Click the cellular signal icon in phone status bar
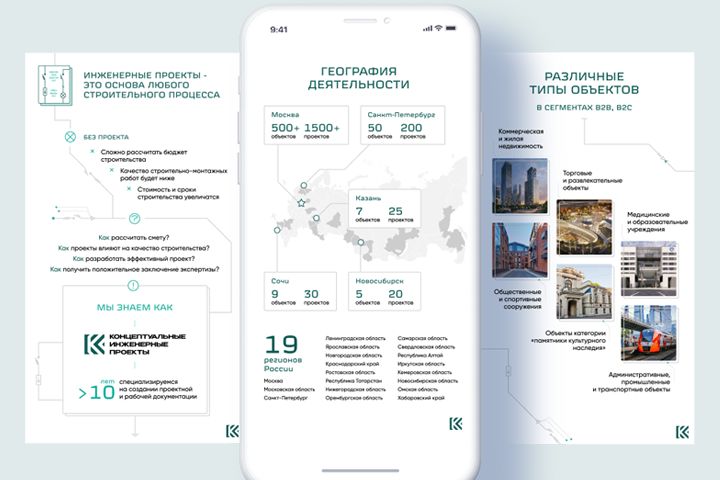This screenshot has width=720, height=480. pos(428,28)
